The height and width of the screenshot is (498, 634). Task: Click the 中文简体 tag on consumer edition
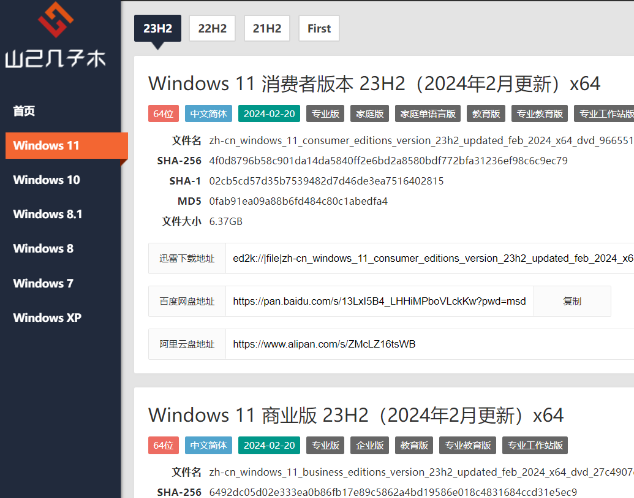point(209,114)
